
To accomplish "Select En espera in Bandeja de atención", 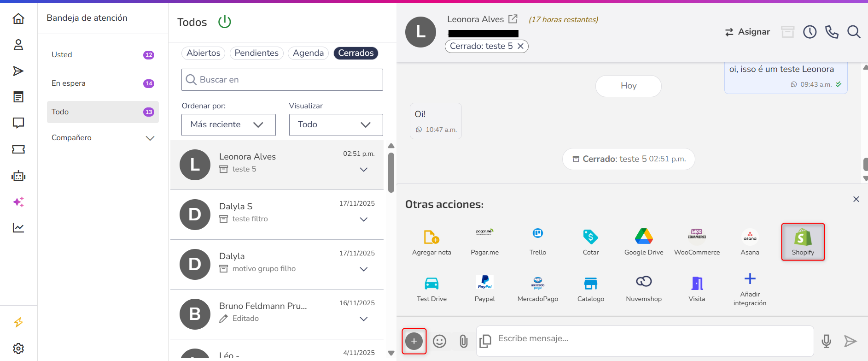I will point(103,83).
